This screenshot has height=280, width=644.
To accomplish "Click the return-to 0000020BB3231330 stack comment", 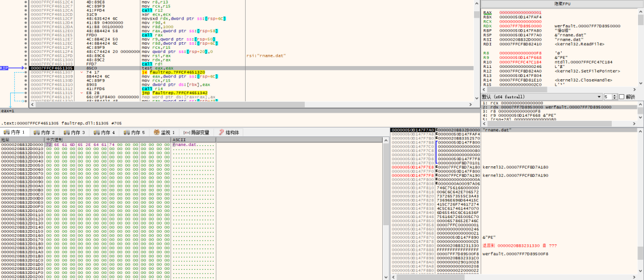I will click(x=519, y=245).
